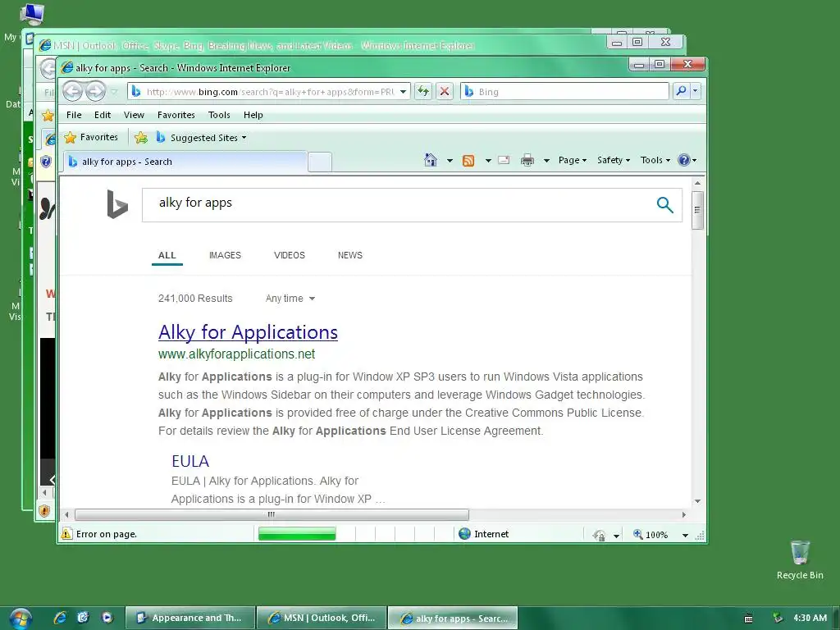840x630 pixels.
Task: Go forward with the Forward arrow button
Action: point(95,92)
